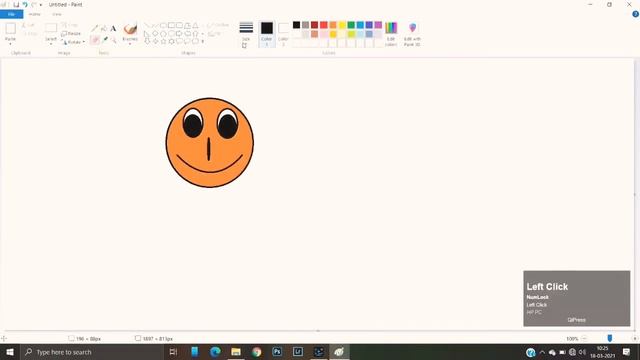Open Photoshop from the taskbar
Viewport: 640px width, 360px height.
[277, 352]
